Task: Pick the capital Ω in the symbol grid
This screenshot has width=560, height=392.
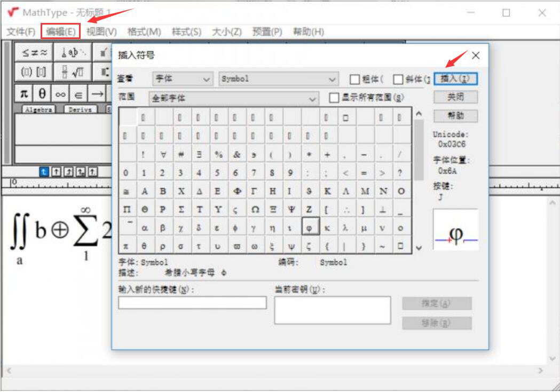Action: point(255,209)
